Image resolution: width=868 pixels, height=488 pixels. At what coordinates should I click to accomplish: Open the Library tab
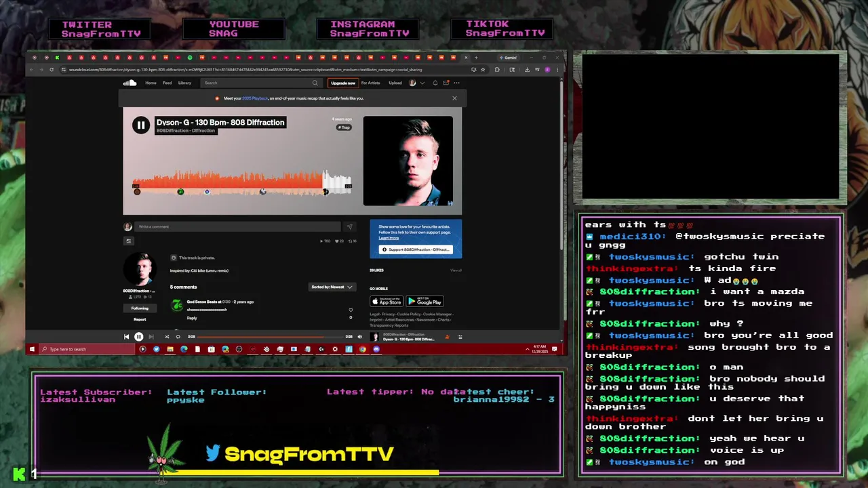184,83
